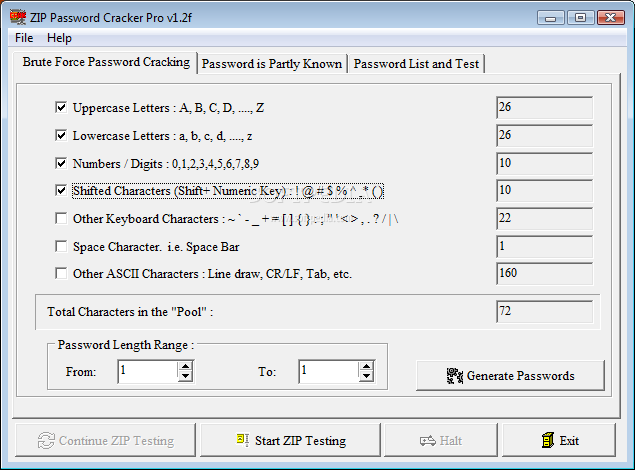
Task: Click the Generate Passwords button
Action: [x=510, y=376]
